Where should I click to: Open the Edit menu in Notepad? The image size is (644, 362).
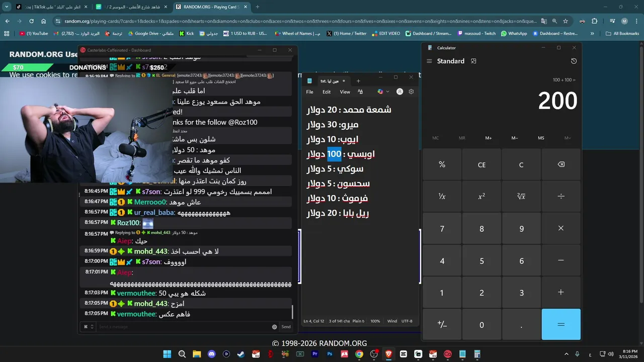coord(327,92)
